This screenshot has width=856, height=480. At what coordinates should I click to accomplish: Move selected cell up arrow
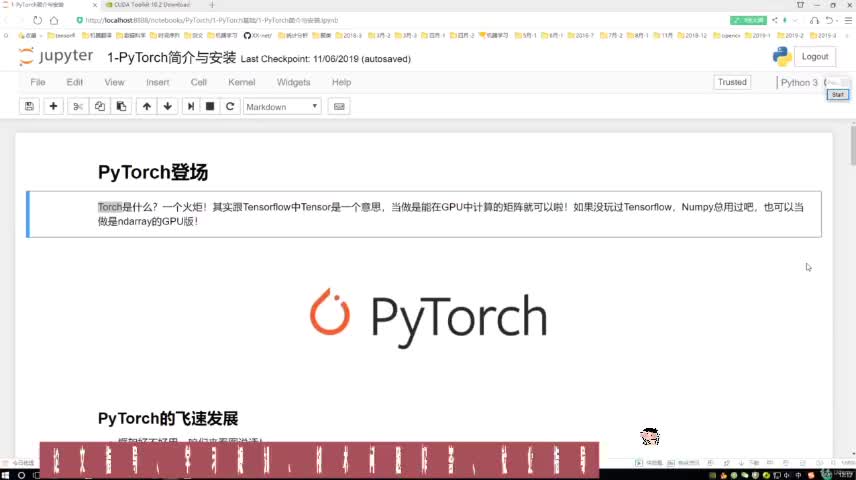[x=147, y=106]
